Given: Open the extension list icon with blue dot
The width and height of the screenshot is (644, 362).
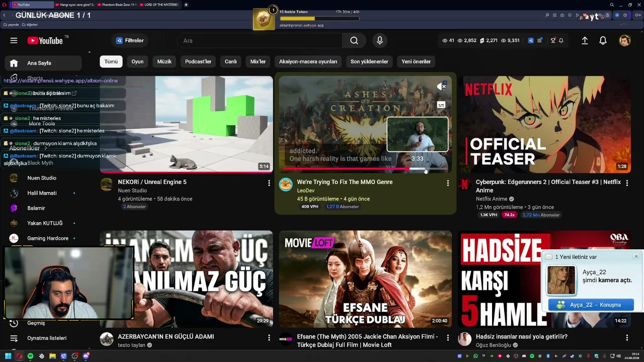Looking at the screenshot, I should [540, 41].
